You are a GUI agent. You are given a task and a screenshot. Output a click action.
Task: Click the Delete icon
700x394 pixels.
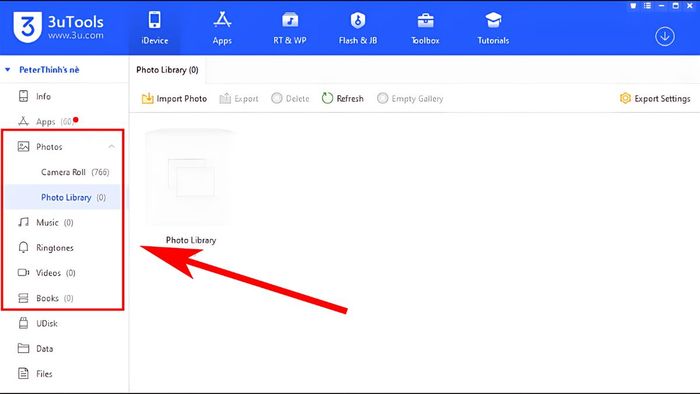[x=277, y=98]
